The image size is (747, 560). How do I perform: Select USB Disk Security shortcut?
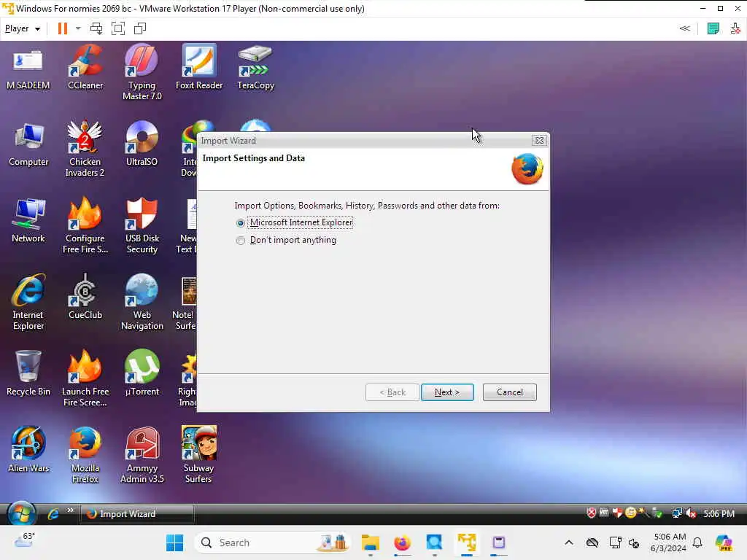click(142, 226)
